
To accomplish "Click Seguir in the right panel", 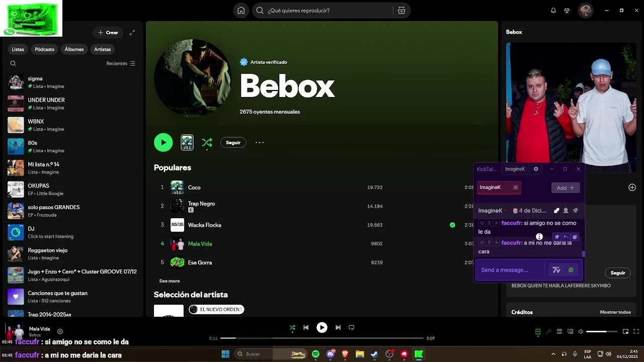I will point(618,273).
